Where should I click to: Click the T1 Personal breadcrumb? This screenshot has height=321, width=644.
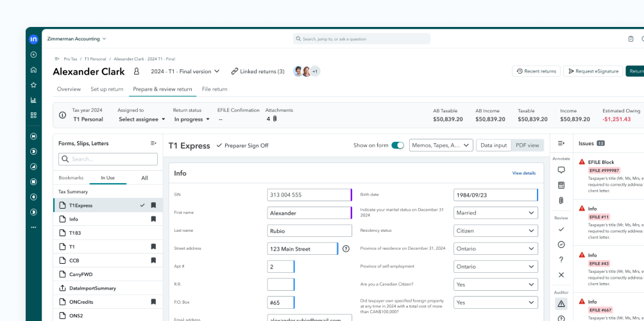click(96, 59)
